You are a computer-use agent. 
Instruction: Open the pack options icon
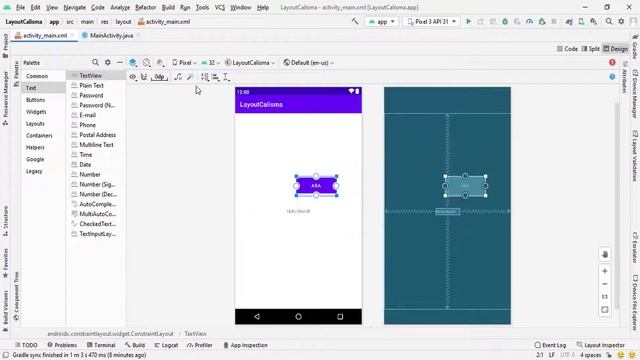coord(204,77)
